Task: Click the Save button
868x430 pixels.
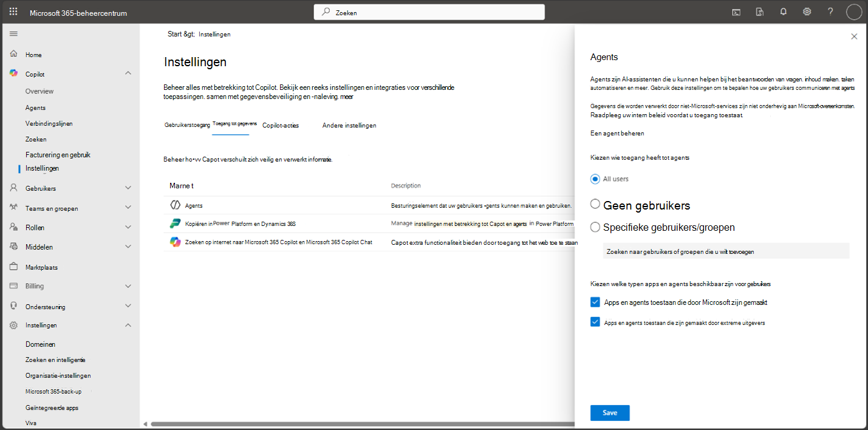Action: [610, 413]
